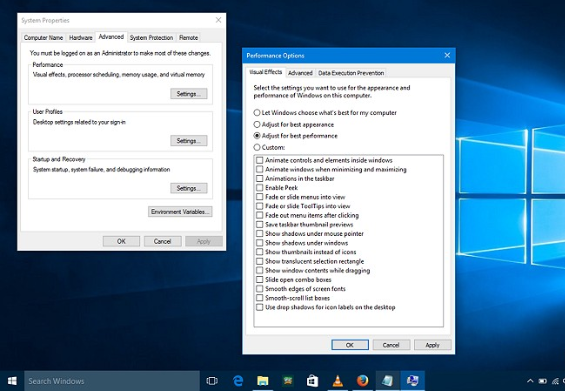565x391 pixels.
Task: Check Show shadows under windows
Action: pyautogui.click(x=259, y=243)
